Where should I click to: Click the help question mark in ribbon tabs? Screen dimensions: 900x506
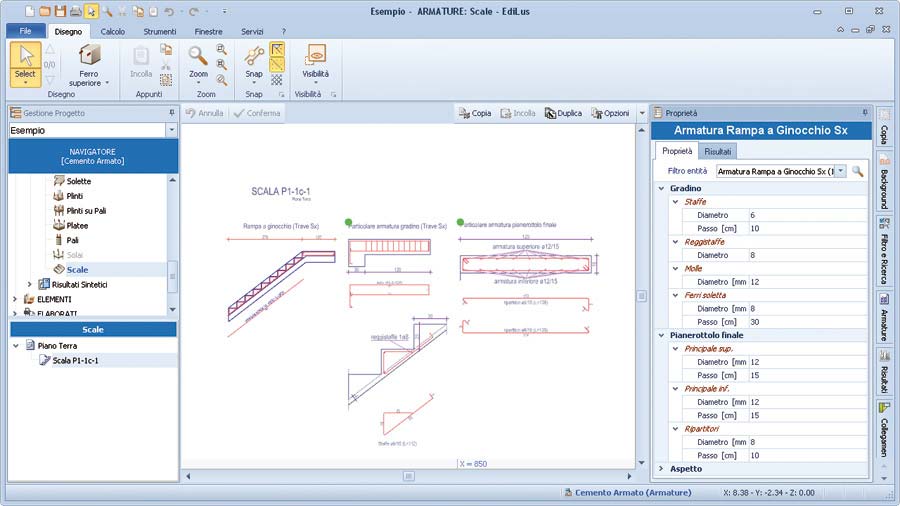(284, 32)
